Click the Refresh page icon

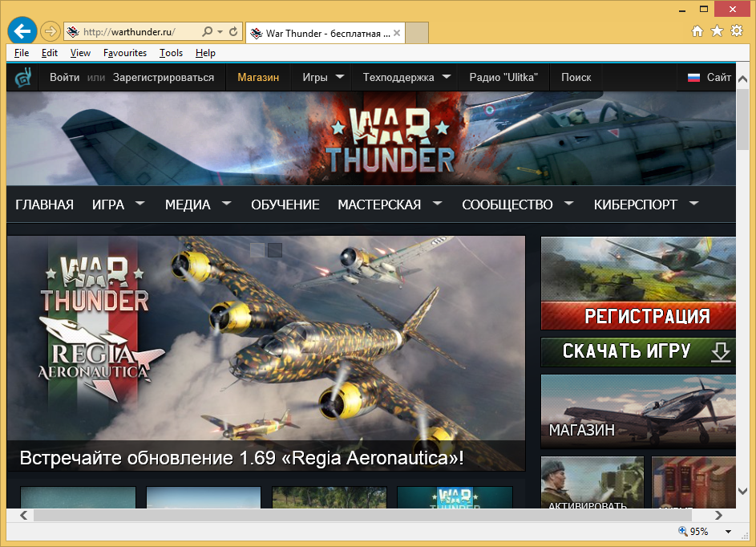(x=233, y=32)
